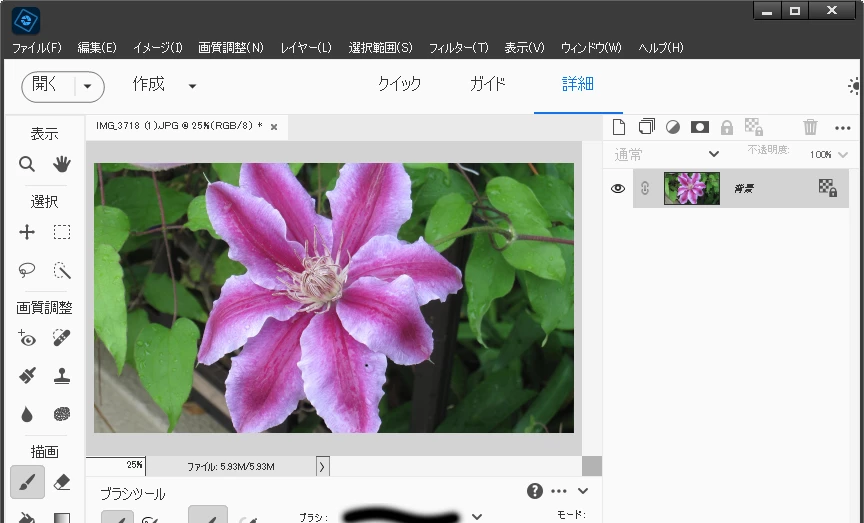Open the ヘルプ(H) menu
Image resolution: width=864 pixels, height=523 pixels.
coord(661,48)
